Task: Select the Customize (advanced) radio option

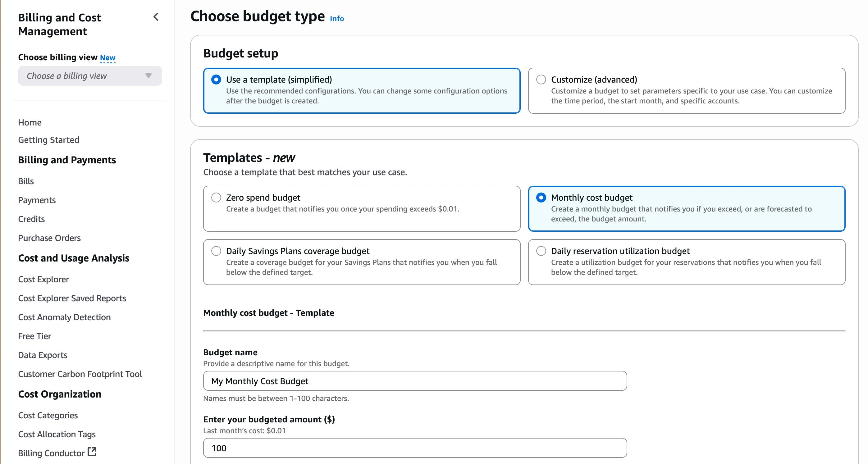Action: click(541, 80)
